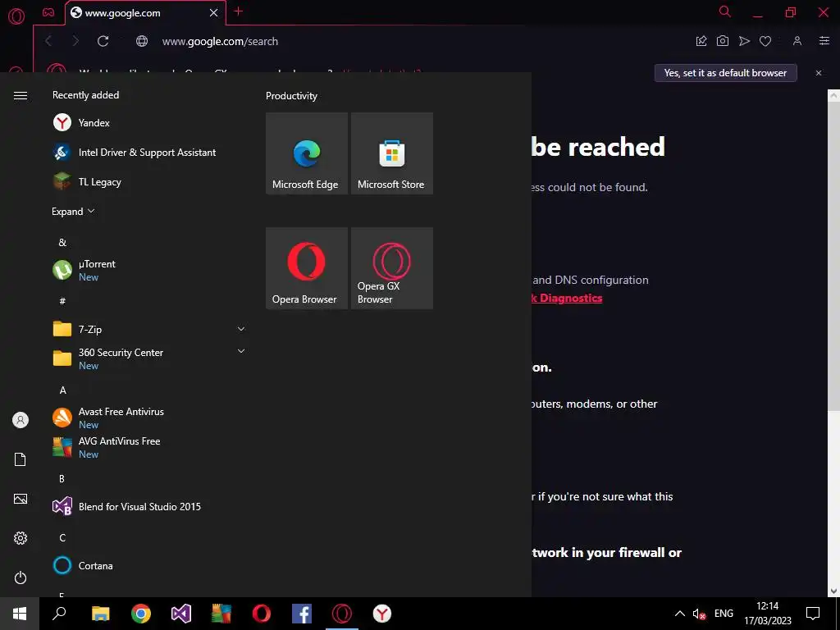Image resolution: width=840 pixels, height=630 pixels.
Task: Open Easy setup sliders icon
Action: (x=824, y=41)
